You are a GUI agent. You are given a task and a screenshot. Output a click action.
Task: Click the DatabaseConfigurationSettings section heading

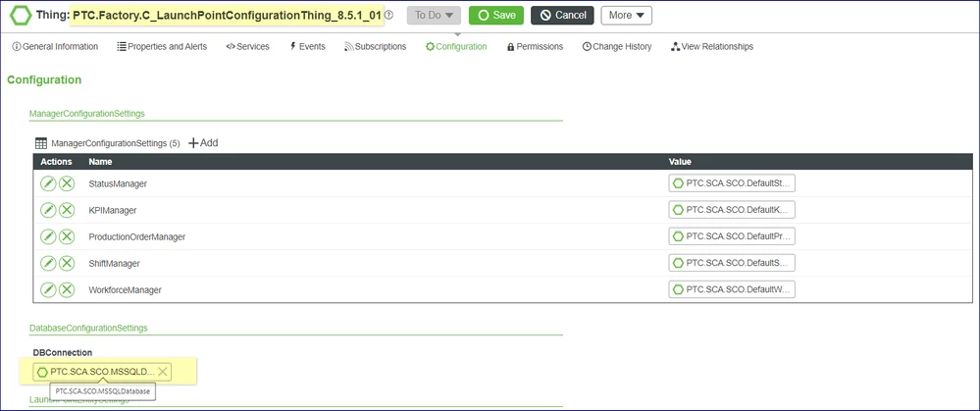(88, 328)
